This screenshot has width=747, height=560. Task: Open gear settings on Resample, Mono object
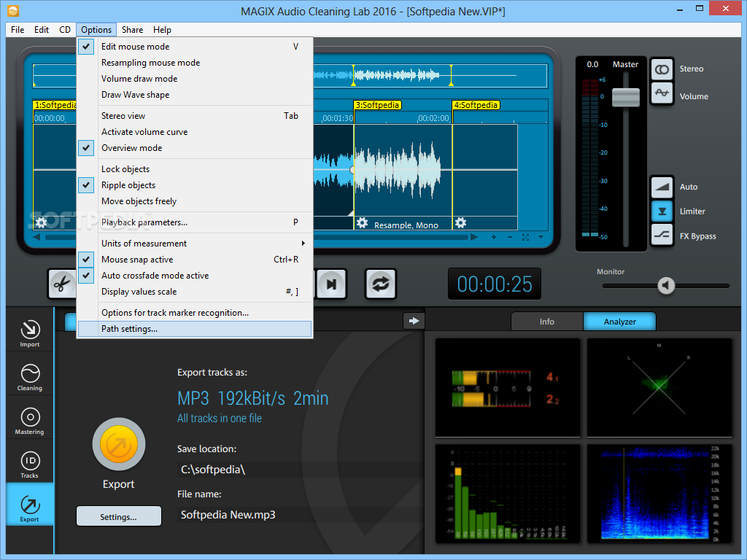point(362,222)
